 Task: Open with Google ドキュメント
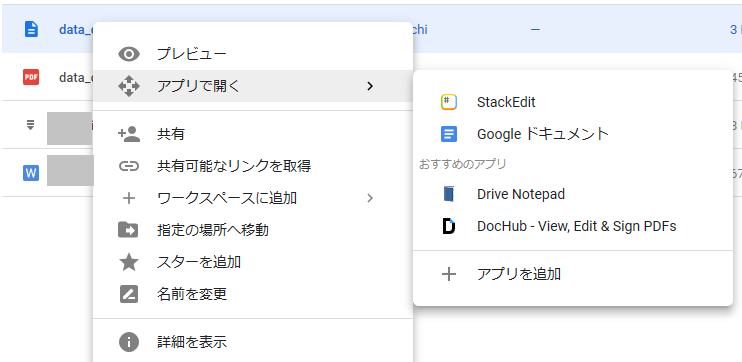pos(573,134)
